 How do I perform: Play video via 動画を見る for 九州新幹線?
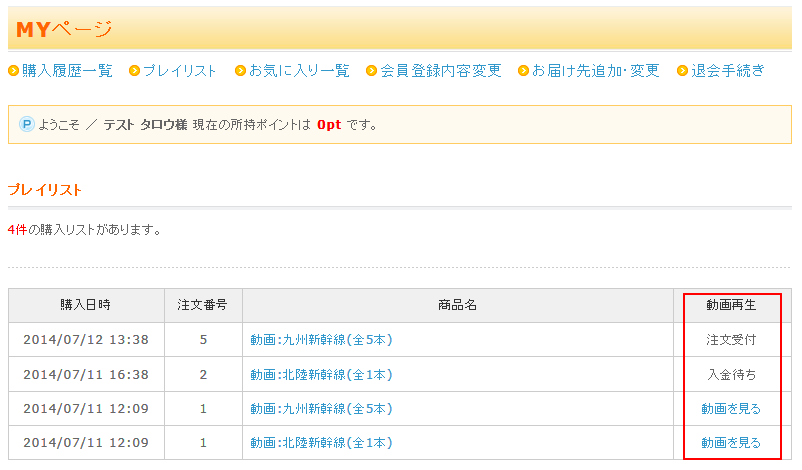[x=731, y=409]
